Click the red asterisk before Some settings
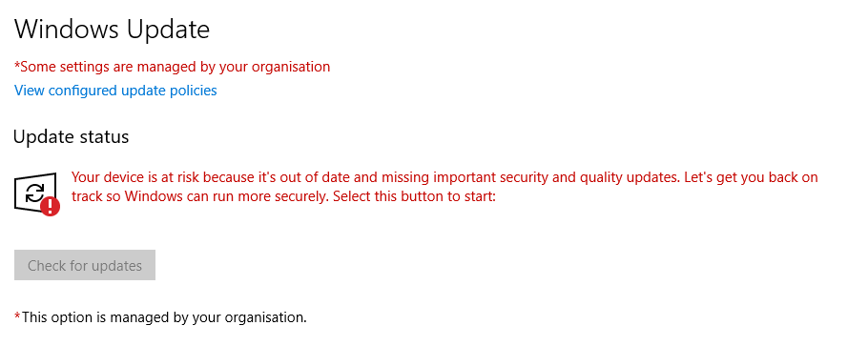 (17, 66)
